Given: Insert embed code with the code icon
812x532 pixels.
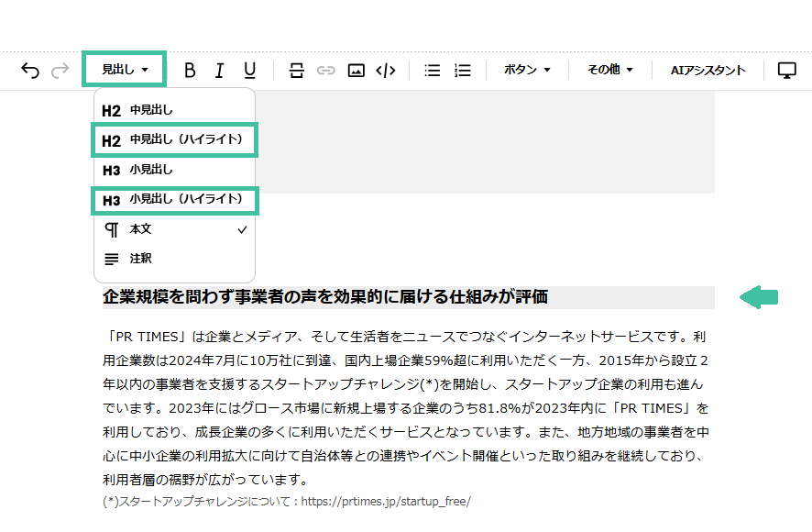Looking at the screenshot, I should point(386,71).
